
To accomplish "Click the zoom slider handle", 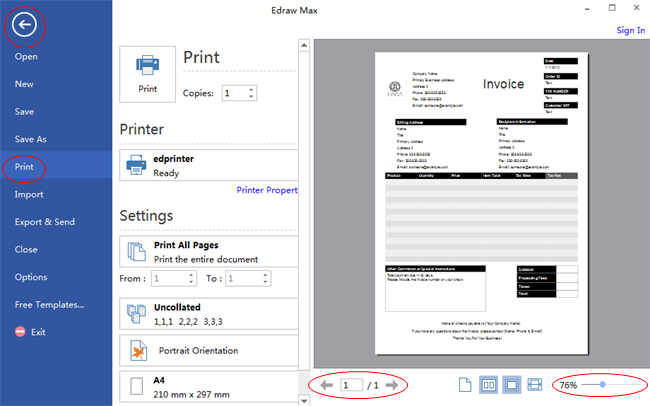I will [x=602, y=385].
